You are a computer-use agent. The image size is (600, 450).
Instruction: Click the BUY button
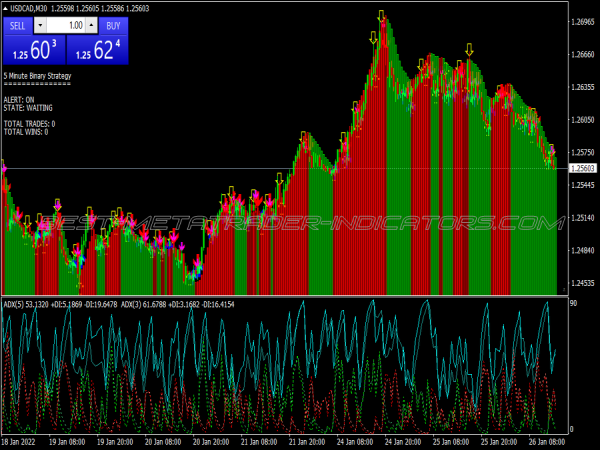coord(113,26)
